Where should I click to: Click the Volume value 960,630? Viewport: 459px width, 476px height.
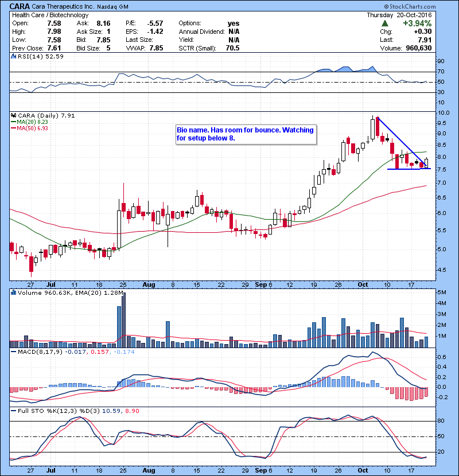point(419,48)
